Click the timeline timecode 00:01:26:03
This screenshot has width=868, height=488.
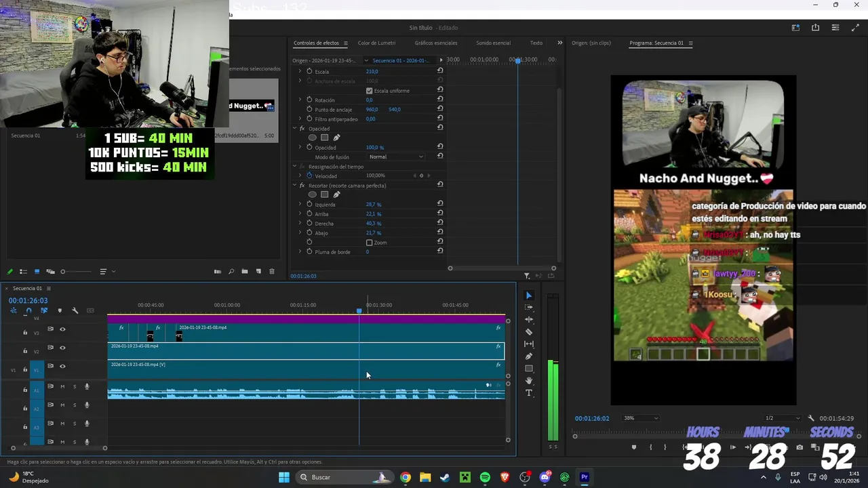tap(28, 300)
